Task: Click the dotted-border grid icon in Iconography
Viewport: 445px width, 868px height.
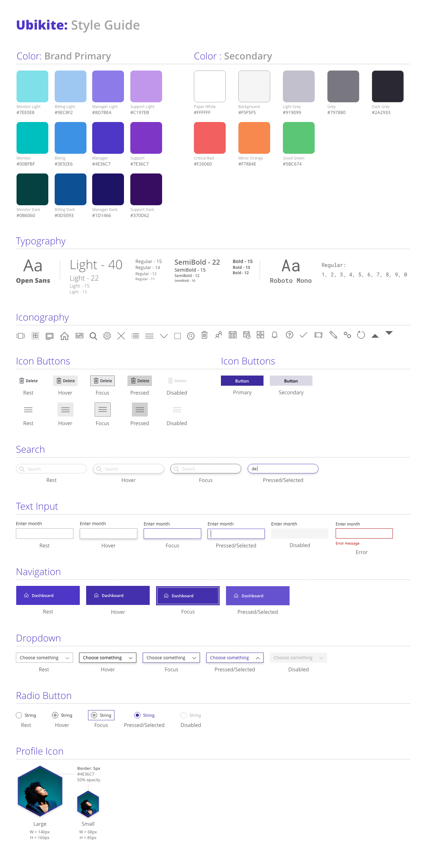Action: pos(35,336)
